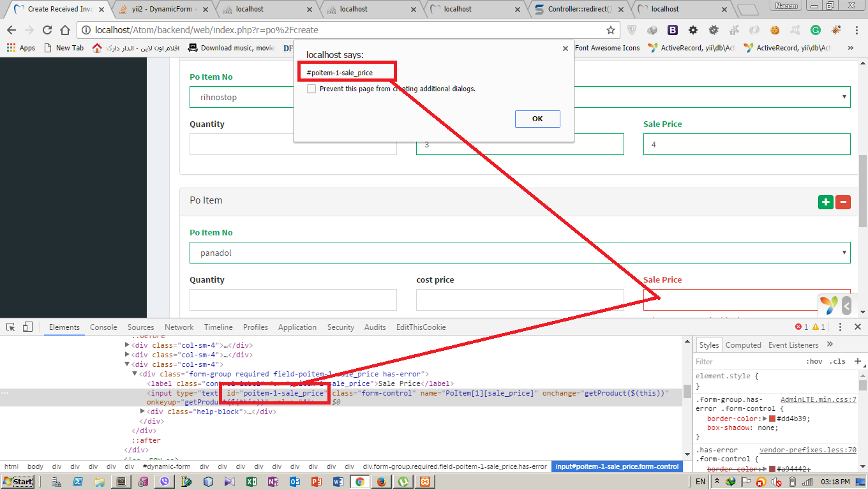Expand the Yii debug toolbar arrow
This screenshot has width=868, height=490.
coord(847,306)
